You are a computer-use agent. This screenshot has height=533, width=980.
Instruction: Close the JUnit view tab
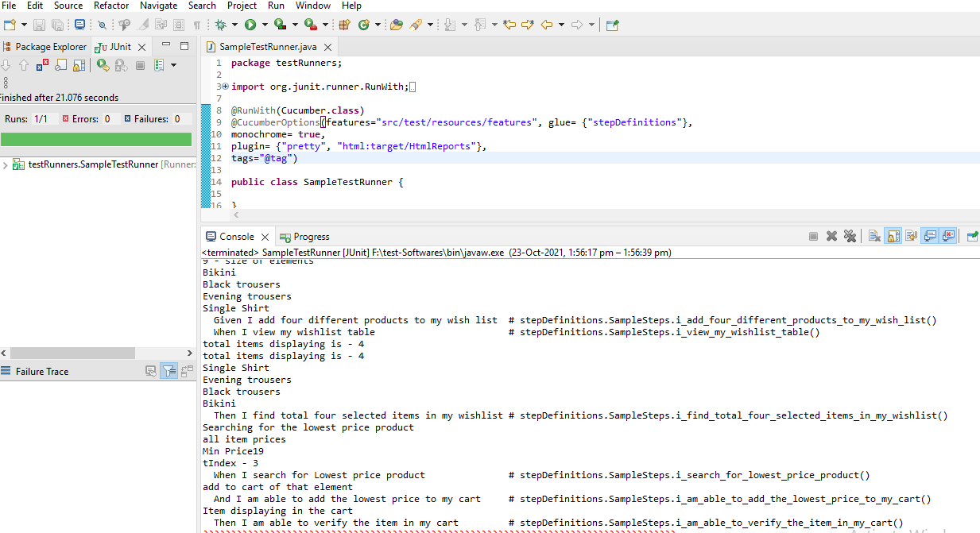[x=141, y=47]
